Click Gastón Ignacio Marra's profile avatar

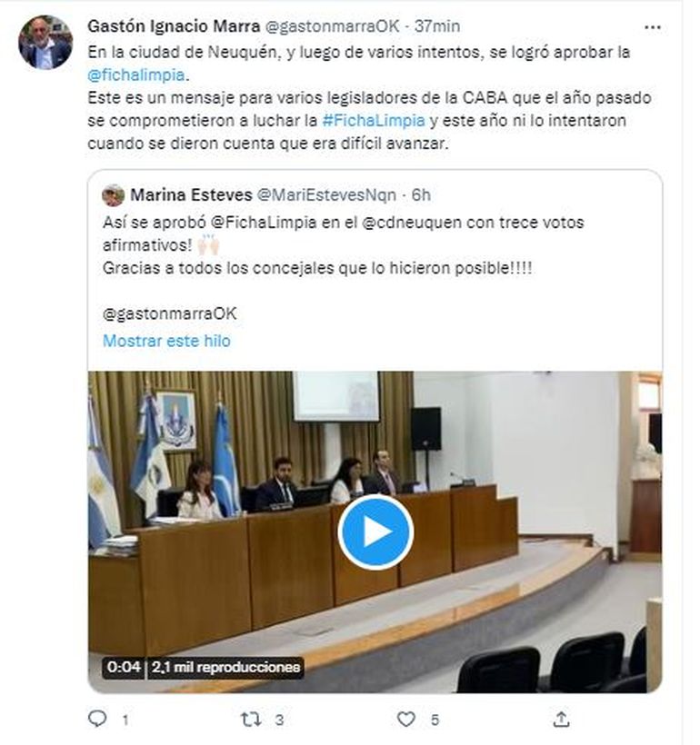[45, 43]
